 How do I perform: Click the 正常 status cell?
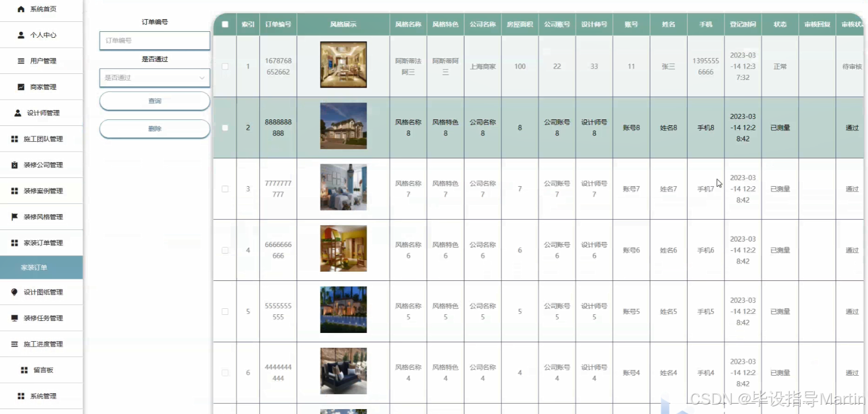(x=780, y=66)
